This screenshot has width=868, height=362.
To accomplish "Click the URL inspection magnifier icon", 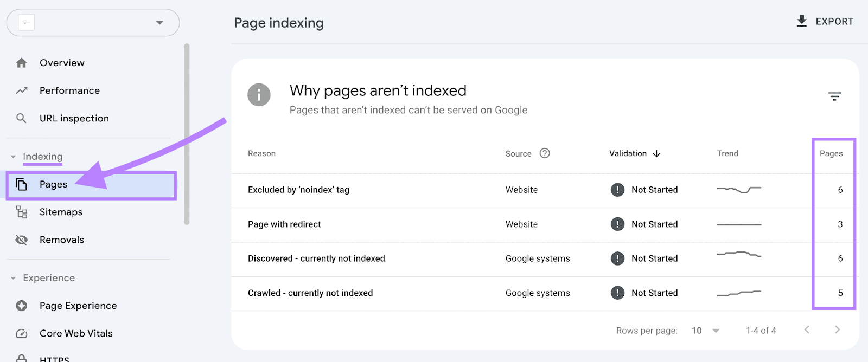I will coord(21,118).
